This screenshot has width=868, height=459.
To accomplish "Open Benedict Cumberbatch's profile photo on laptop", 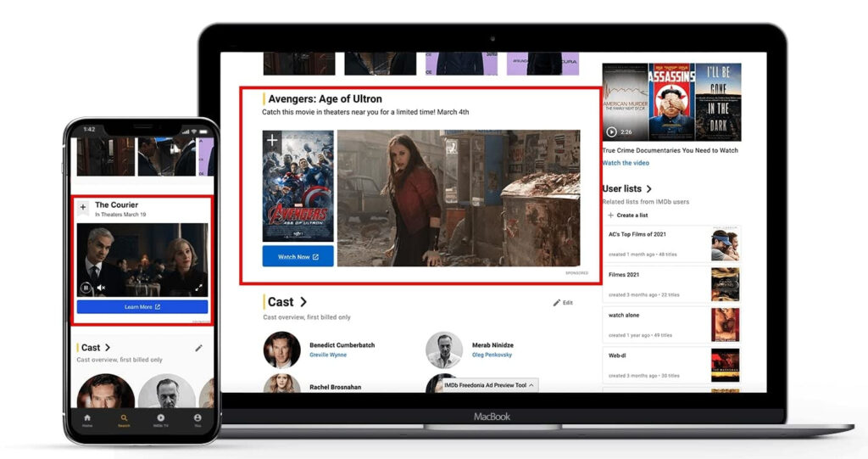I will [x=281, y=350].
